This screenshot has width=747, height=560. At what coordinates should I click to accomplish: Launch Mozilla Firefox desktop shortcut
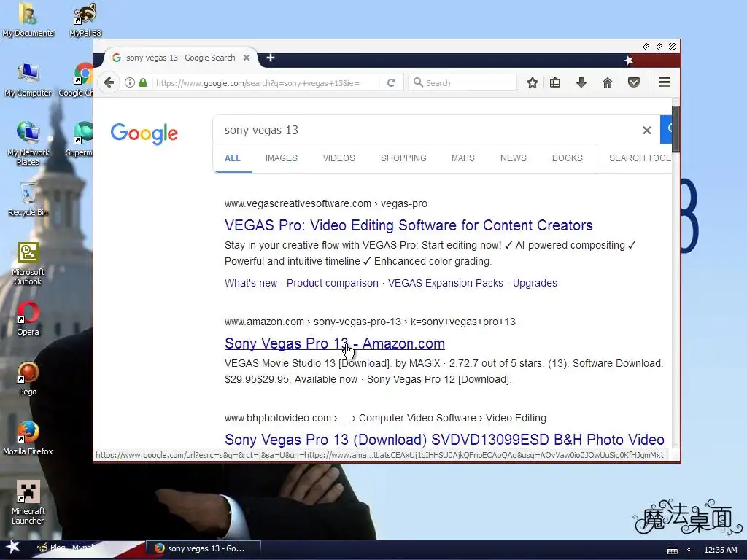click(x=28, y=438)
